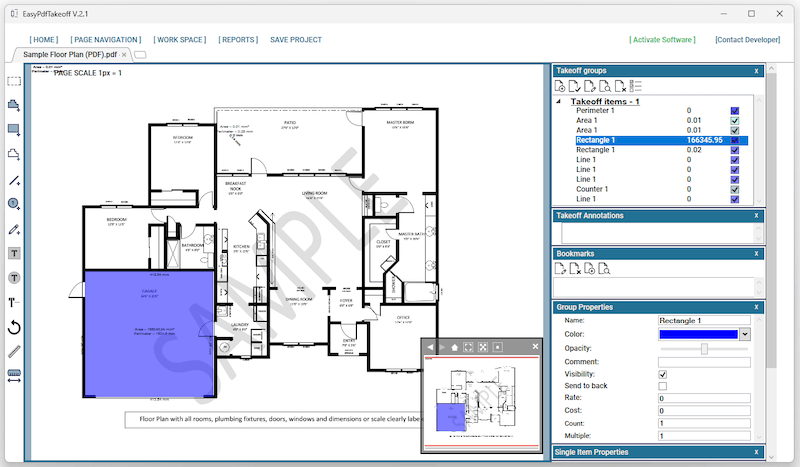Open the REPORTS menu

(238, 39)
